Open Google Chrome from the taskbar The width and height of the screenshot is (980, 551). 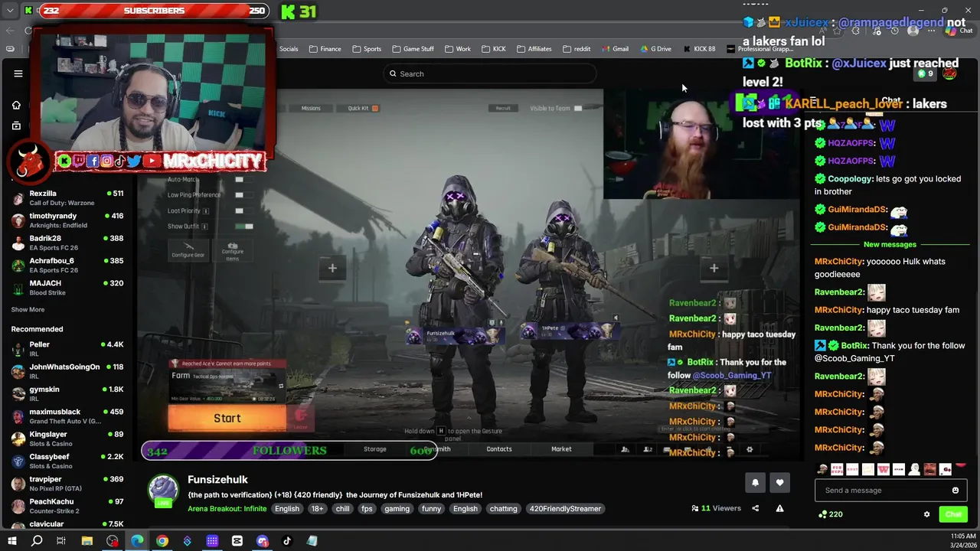coord(162,541)
